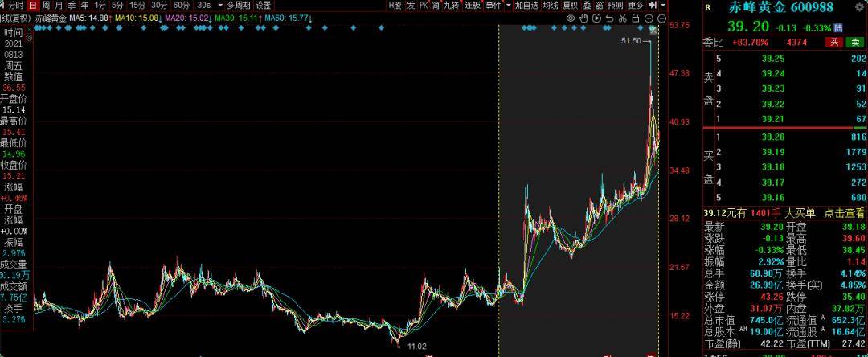Select the hand pan tool

583,18
